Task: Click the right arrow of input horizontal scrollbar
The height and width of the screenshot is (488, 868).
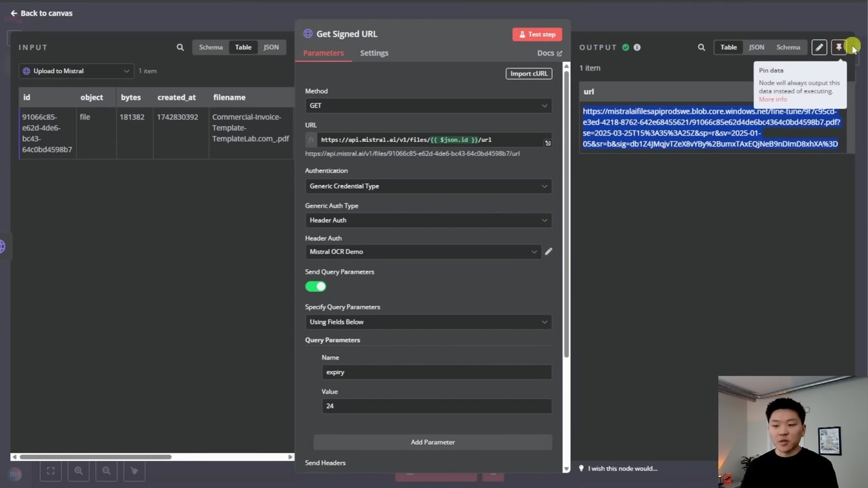Action: click(x=291, y=457)
